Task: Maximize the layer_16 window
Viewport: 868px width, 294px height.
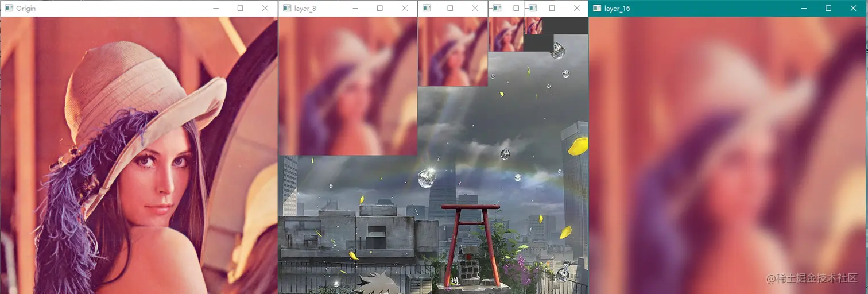Action: pos(828,9)
